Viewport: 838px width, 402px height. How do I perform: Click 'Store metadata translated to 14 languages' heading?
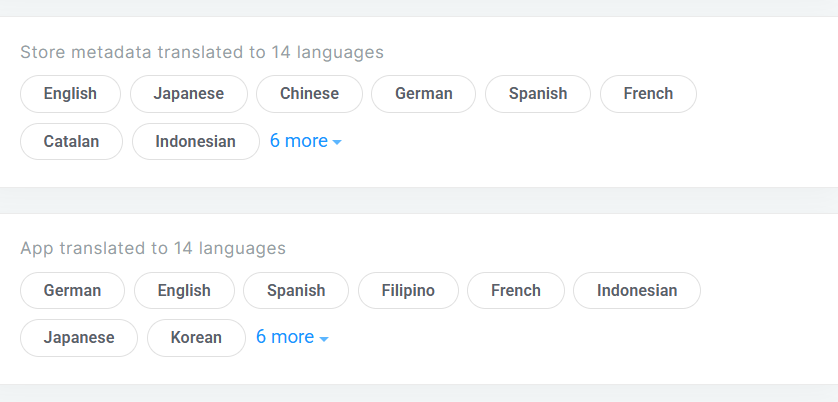tap(202, 52)
